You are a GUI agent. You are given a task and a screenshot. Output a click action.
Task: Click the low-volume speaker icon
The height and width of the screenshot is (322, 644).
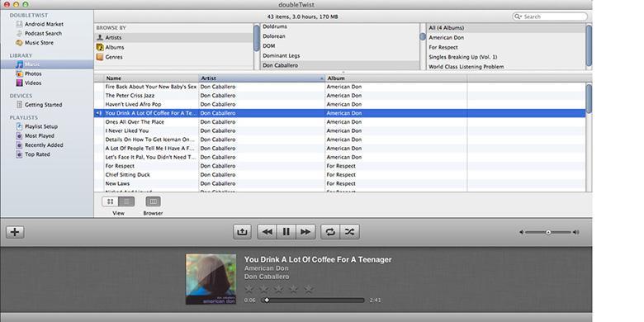[x=521, y=233]
